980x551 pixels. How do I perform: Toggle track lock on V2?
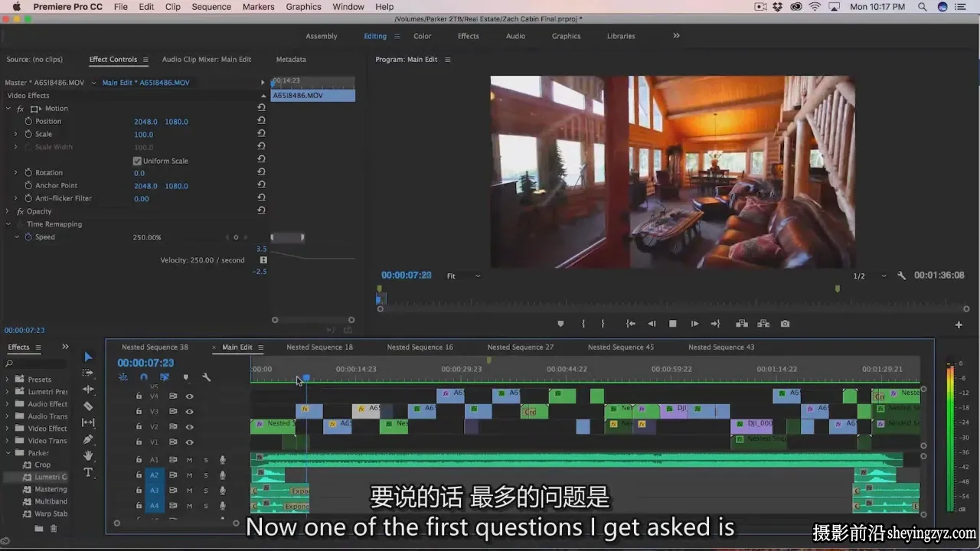139,426
